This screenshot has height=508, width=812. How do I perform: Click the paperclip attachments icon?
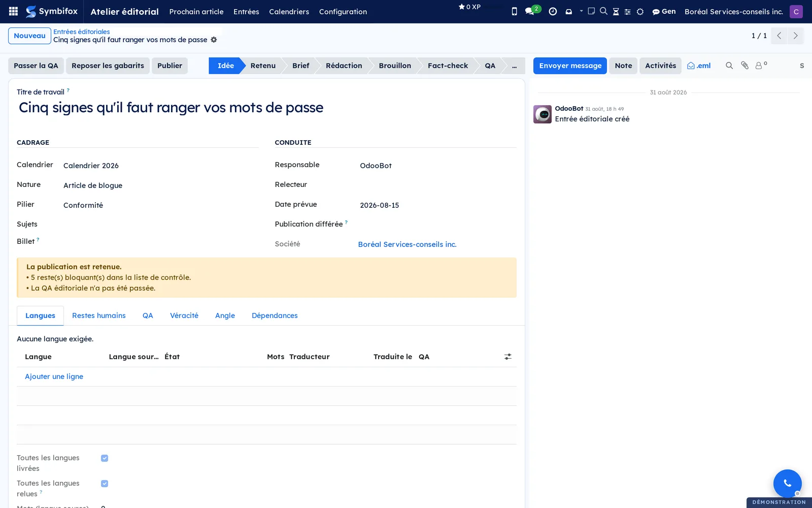coord(745,66)
